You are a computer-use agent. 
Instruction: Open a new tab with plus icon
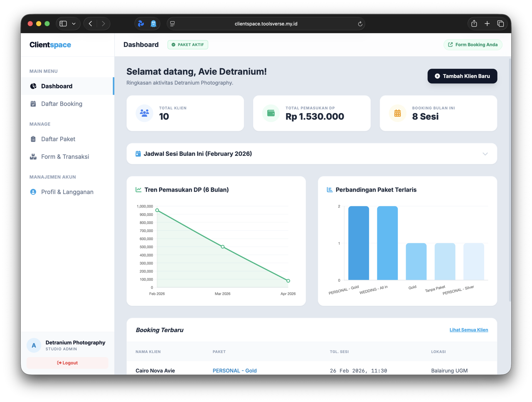coord(487,24)
